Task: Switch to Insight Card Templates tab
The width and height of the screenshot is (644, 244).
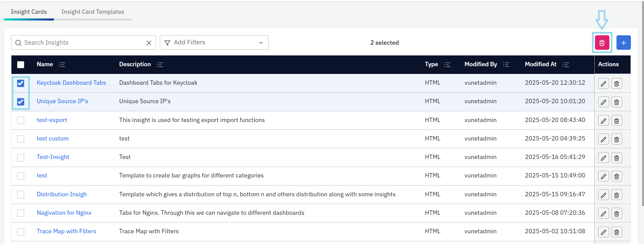Action: tap(93, 12)
